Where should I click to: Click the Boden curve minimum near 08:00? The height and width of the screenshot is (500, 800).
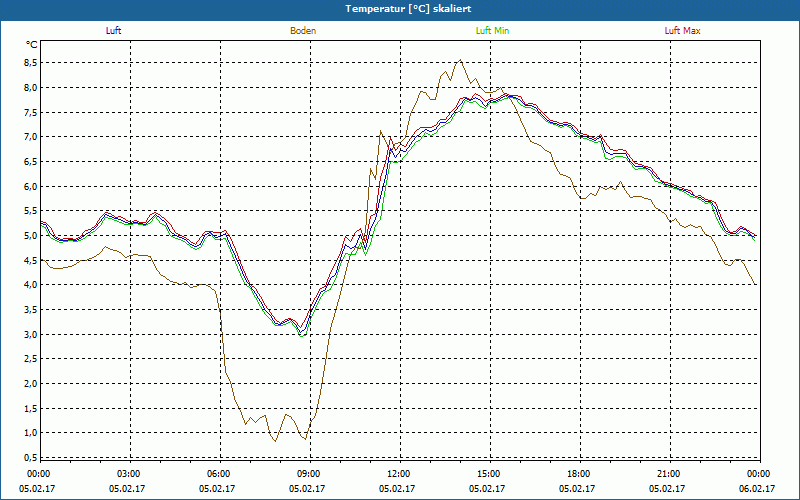coord(276,441)
